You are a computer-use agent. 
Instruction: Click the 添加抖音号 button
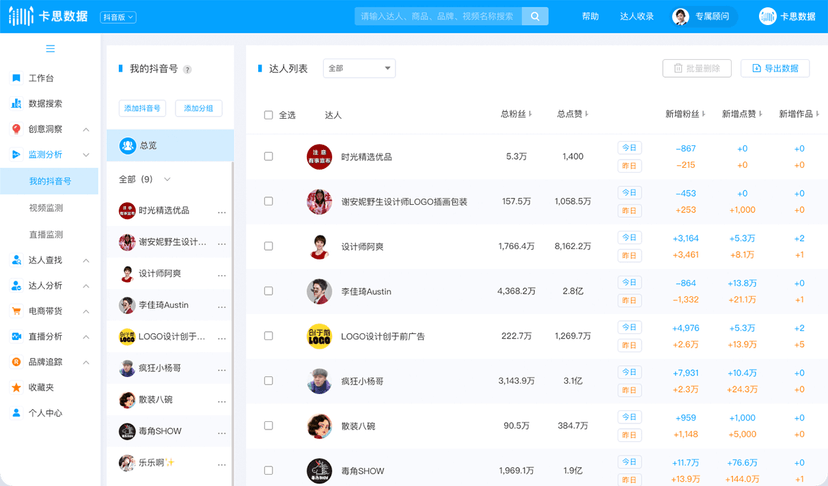(x=142, y=108)
